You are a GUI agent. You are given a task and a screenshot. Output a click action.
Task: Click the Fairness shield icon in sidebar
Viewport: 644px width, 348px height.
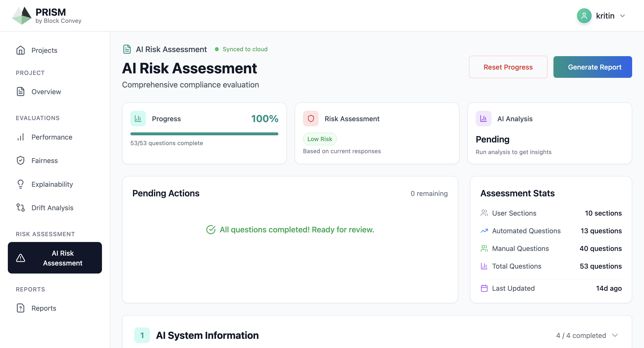click(x=21, y=161)
